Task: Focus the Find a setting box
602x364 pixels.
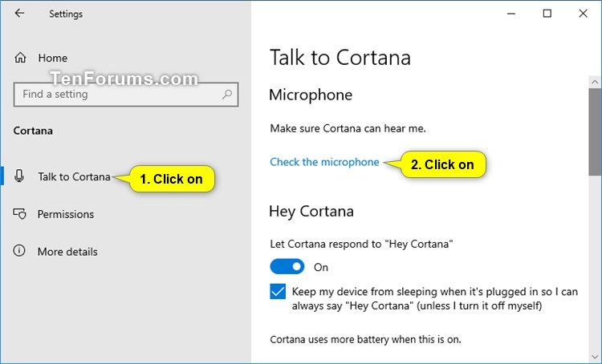Action: (x=126, y=95)
